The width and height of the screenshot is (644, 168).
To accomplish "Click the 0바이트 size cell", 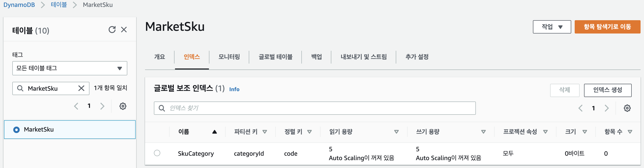I will [574, 153].
